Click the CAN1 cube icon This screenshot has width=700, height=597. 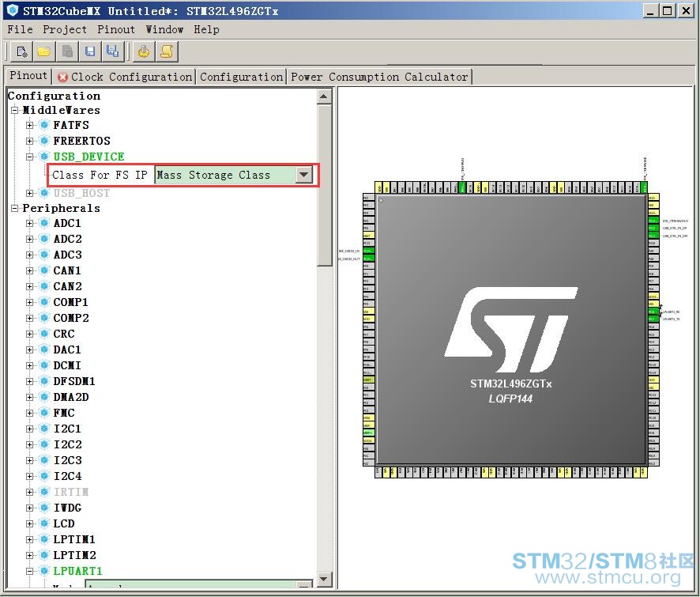pyautogui.click(x=44, y=270)
